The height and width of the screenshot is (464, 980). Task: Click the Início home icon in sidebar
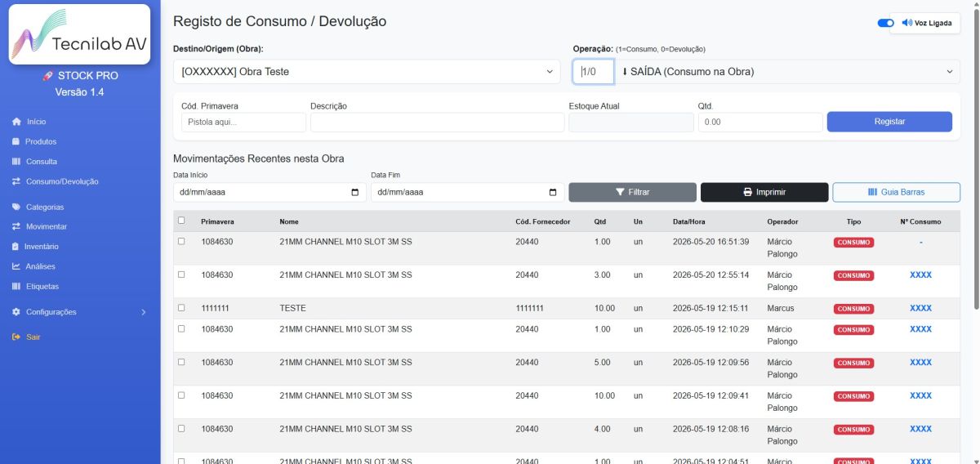point(16,122)
